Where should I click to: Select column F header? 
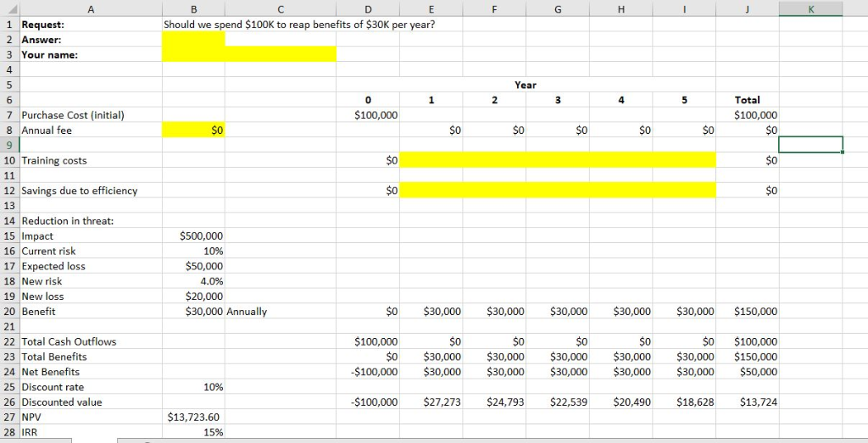494,8
